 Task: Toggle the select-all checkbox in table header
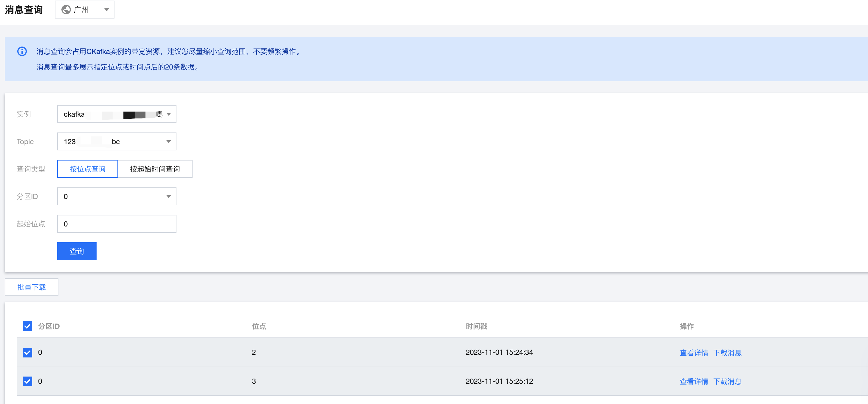click(27, 326)
